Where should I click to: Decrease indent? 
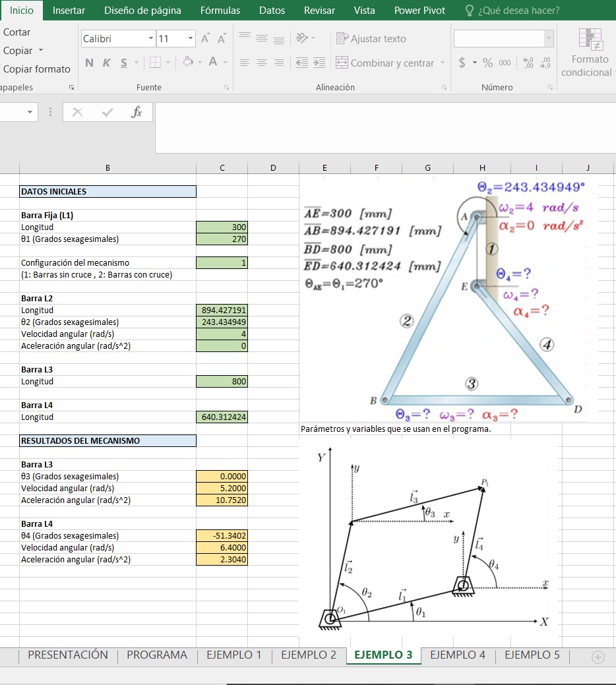click(302, 63)
